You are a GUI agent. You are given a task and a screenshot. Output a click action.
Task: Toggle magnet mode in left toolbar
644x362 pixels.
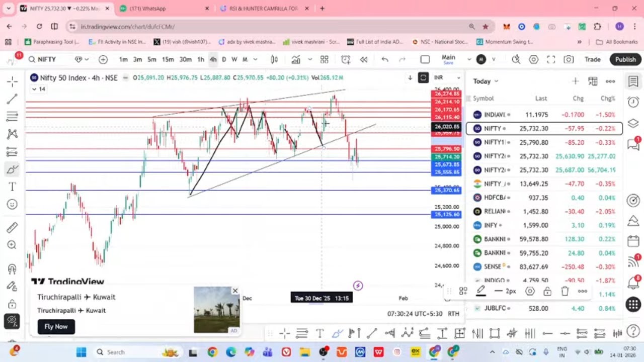tap(12, 268)
